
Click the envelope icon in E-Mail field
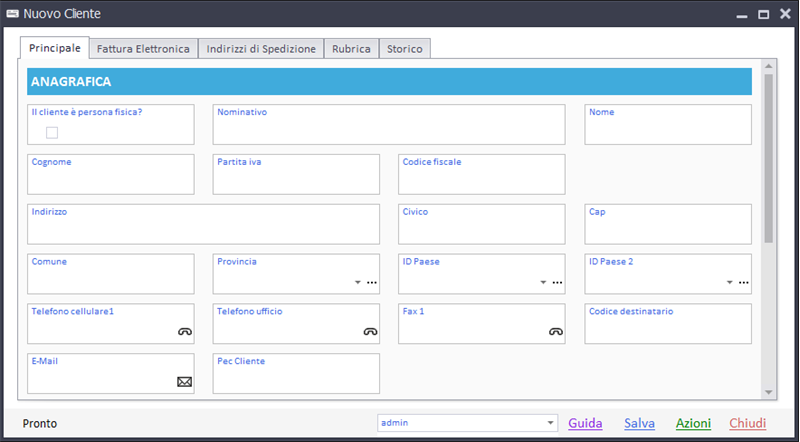pos(185,382)
